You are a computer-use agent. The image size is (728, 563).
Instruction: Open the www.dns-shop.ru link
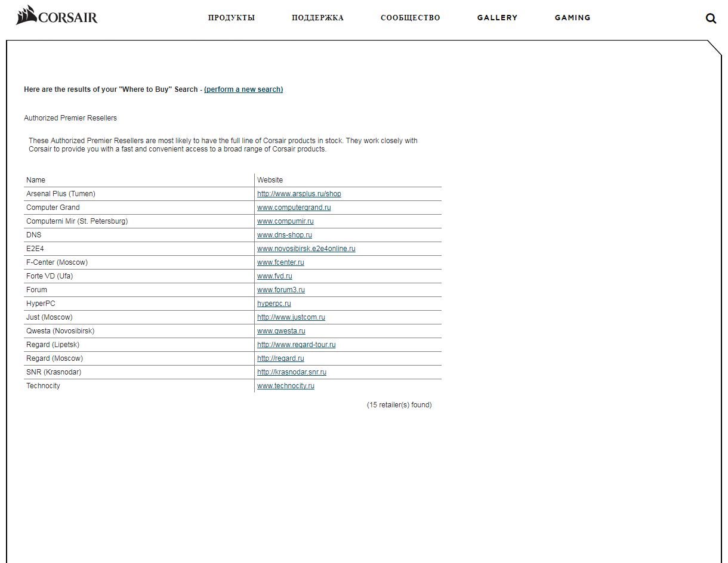[285, 235]
